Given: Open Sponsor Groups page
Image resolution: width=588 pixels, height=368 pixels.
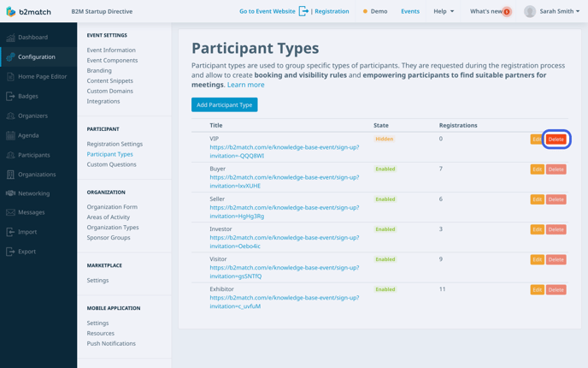Looking at the screenshot, I should (109, 237).
